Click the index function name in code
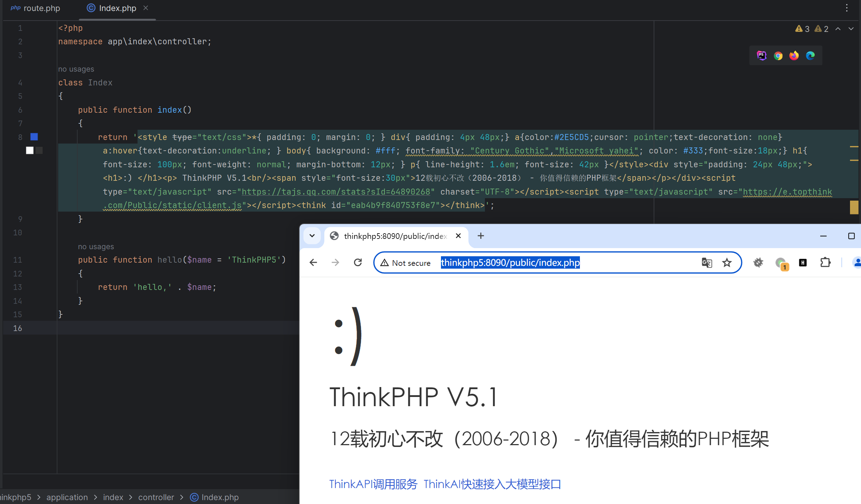This screenshot has height=504, width=861. [169, 110]
